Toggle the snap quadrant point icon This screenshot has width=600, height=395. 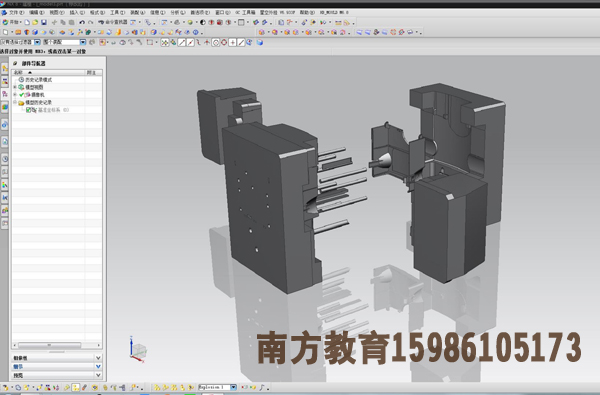coord(224,42)
